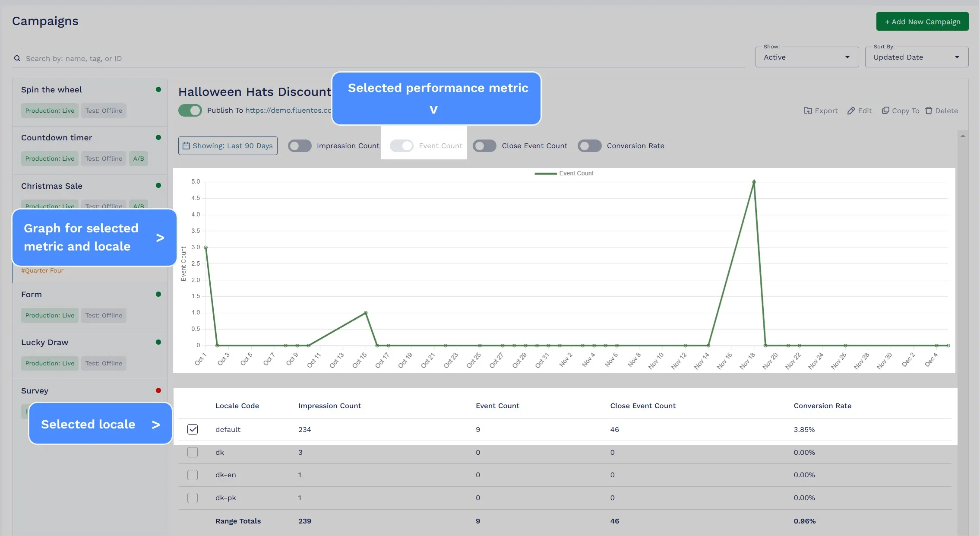This screenshot has height=536, width=980.
Task: Click the Delete trash icon
Action: click(x=929, y=111)
